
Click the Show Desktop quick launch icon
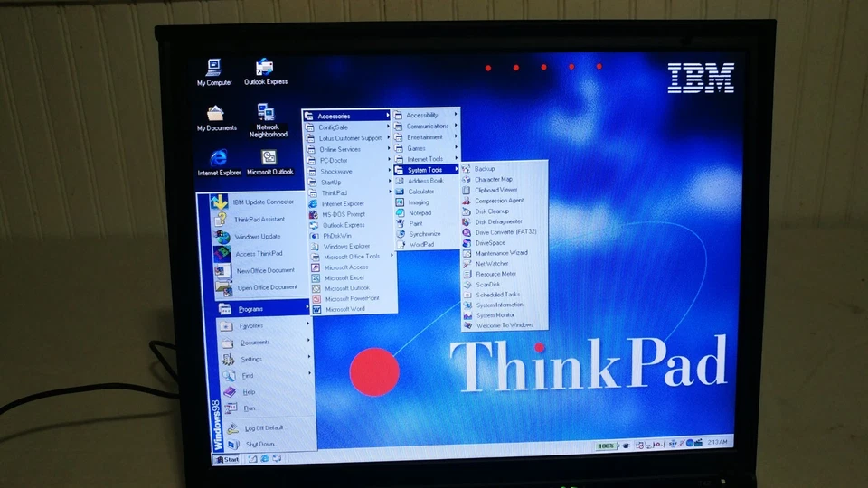coord(252,459)
